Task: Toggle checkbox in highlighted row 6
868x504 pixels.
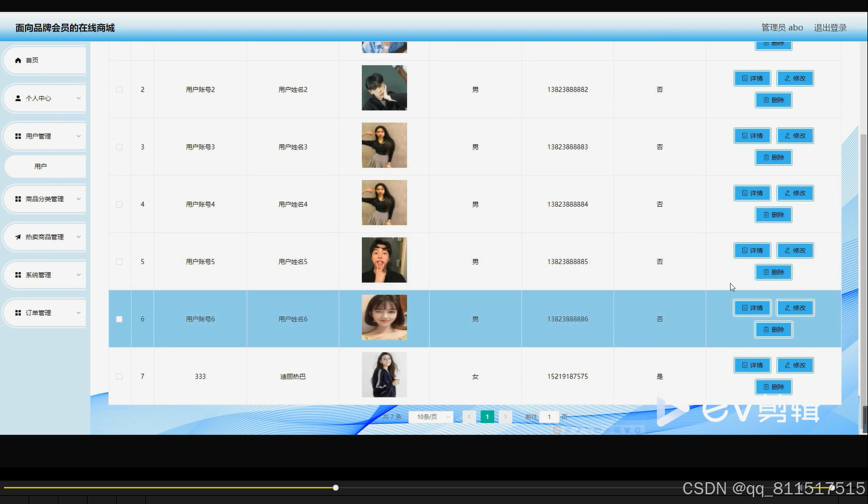Action: (x=119, y=319)
